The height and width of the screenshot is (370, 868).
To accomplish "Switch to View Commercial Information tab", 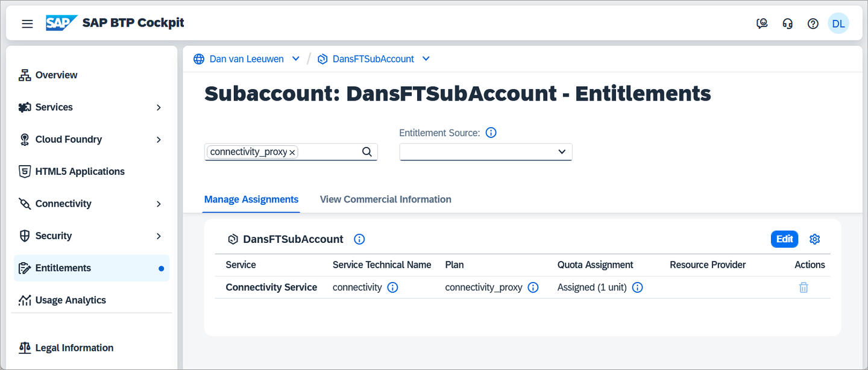I will [386, 199].
